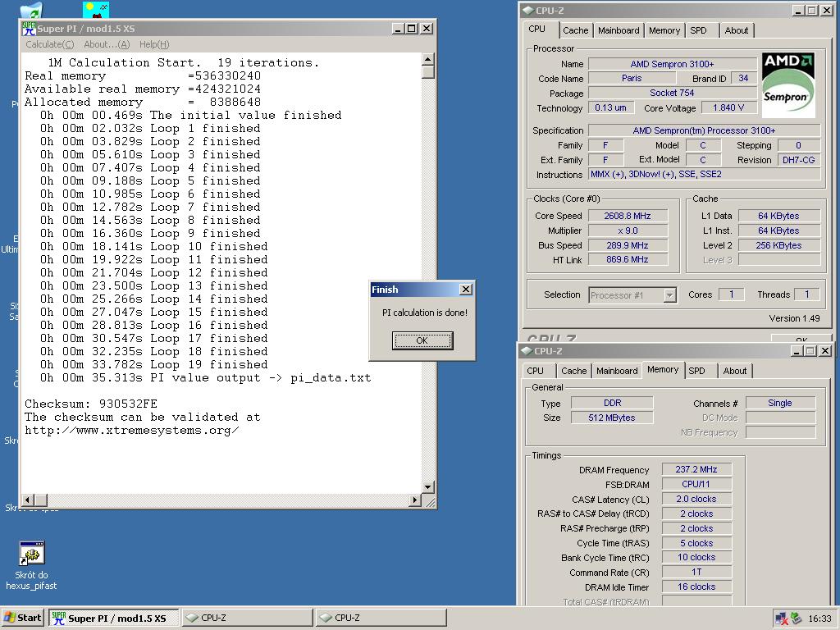
Task: Select Mainboard tab in lower CPU-Z window
Action: [617, 371]
